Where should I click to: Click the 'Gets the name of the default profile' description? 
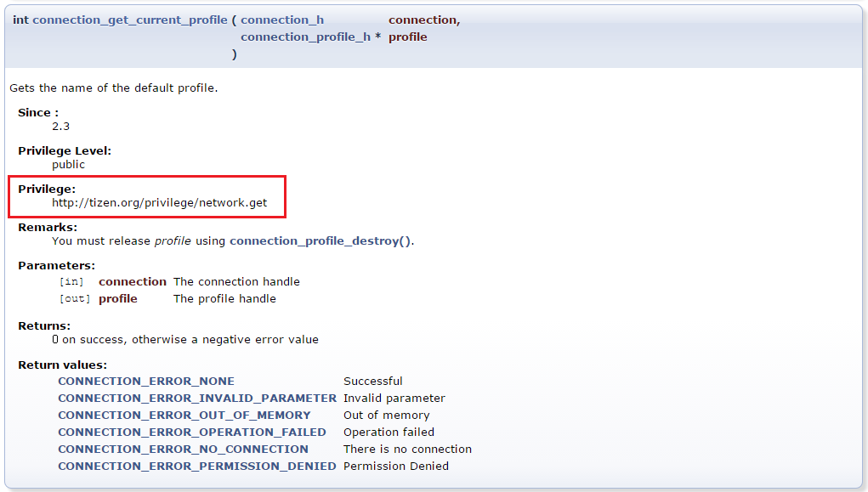coord(113,88)
